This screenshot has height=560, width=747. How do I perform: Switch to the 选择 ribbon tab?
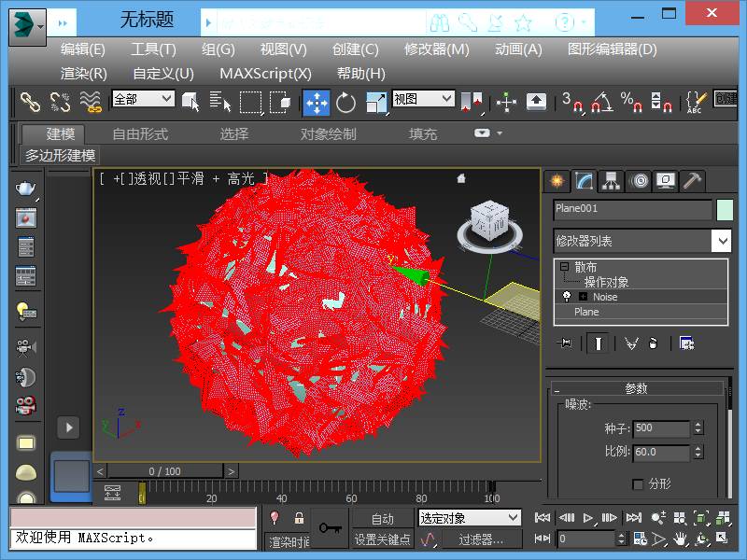tap(234, 133)
